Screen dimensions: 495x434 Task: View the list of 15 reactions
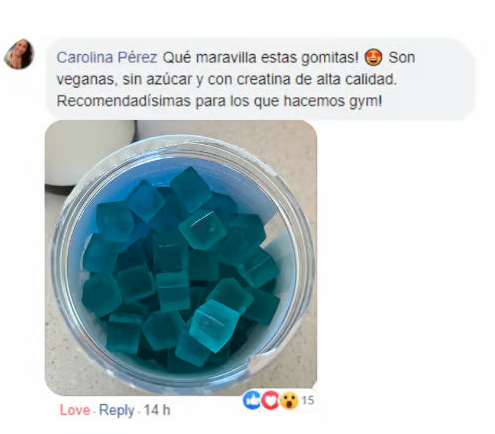click(308, 400)
